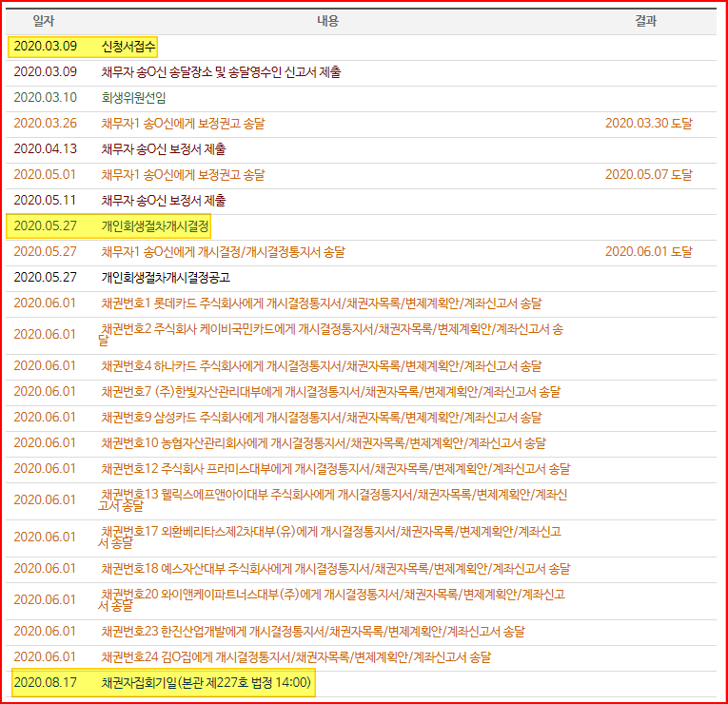Select 채권번호10 농협자산관리회사 row
Viewport: 728px width, 704px height.
(x=362, y=443)
